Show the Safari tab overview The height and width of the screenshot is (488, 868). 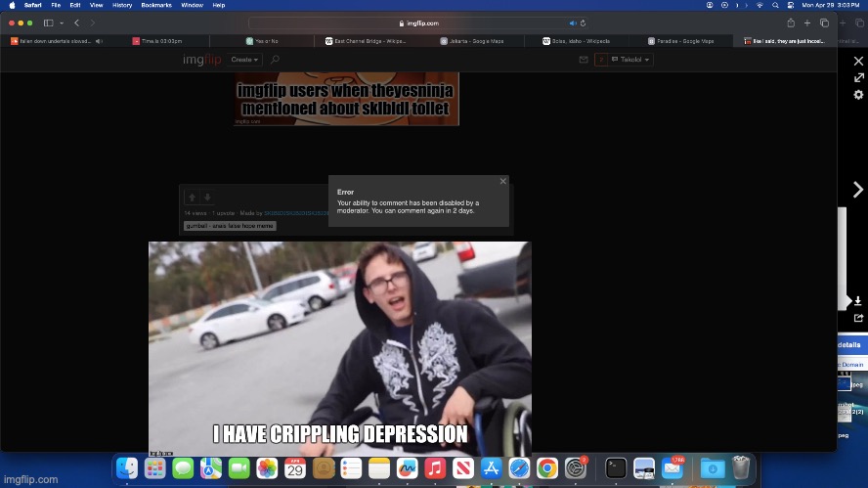[x=824, y=23]
